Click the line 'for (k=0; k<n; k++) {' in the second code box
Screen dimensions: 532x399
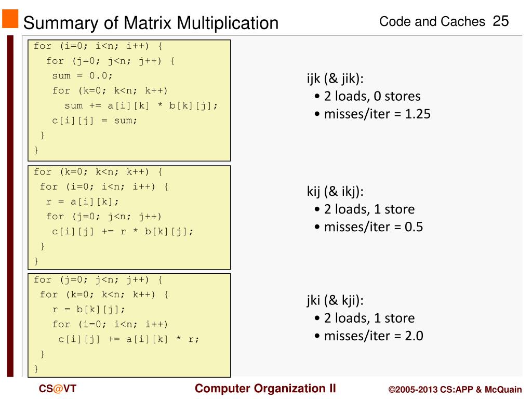point(98,171)
